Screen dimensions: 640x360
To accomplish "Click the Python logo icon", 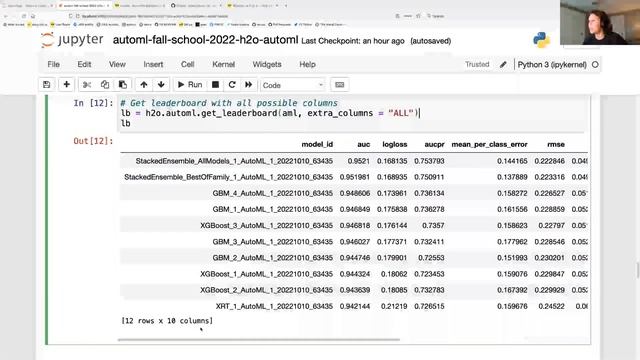I will (x=541, y=40).
